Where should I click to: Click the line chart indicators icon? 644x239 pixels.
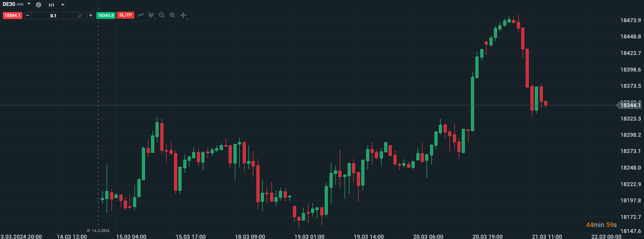141,15
